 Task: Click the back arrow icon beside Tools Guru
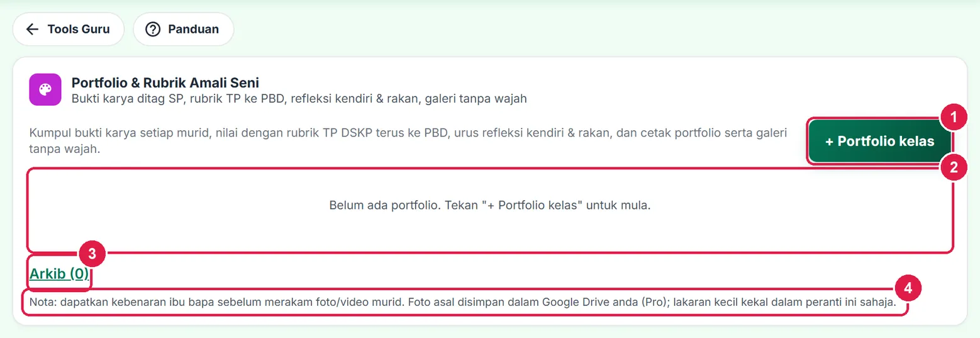click(32, 29)
